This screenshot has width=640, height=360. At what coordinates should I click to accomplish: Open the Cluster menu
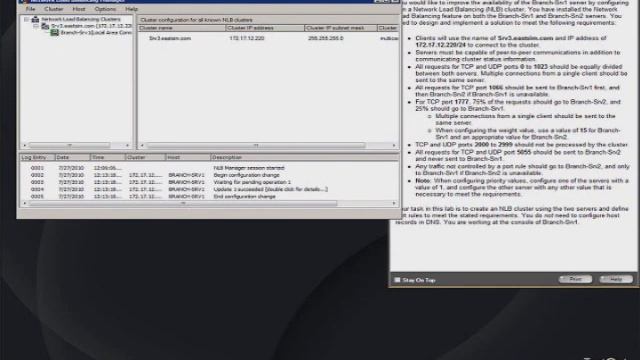(x=53, y=9)
